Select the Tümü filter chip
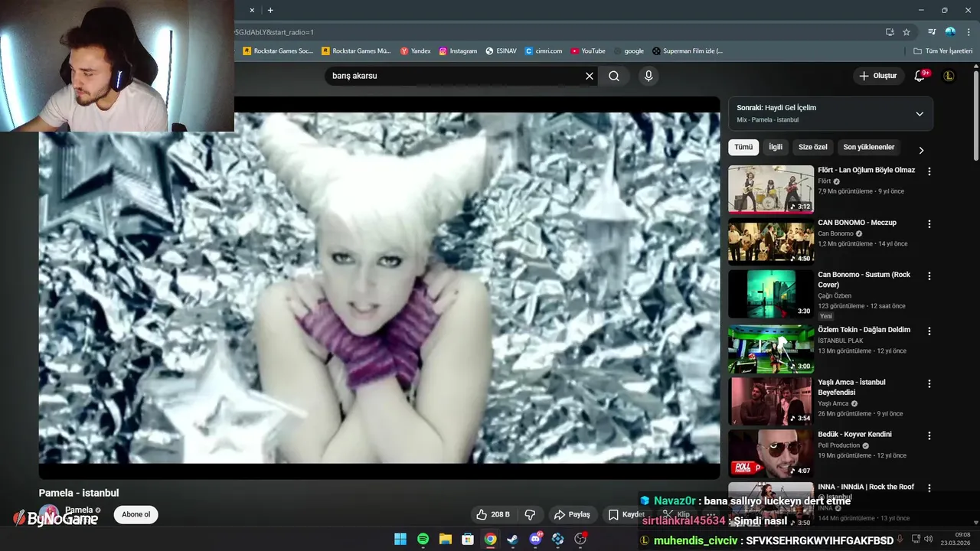This screenshot has width=980, height=551. click(743, 147)
